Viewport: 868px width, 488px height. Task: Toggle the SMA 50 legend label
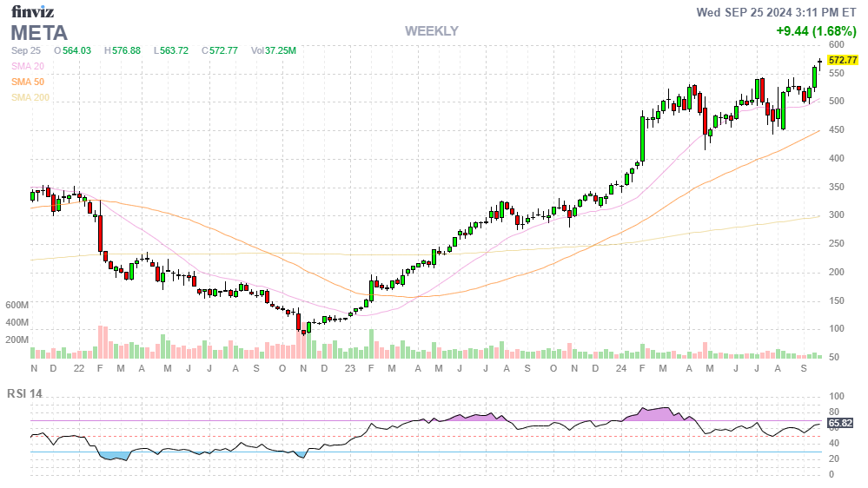click(28, 82)
